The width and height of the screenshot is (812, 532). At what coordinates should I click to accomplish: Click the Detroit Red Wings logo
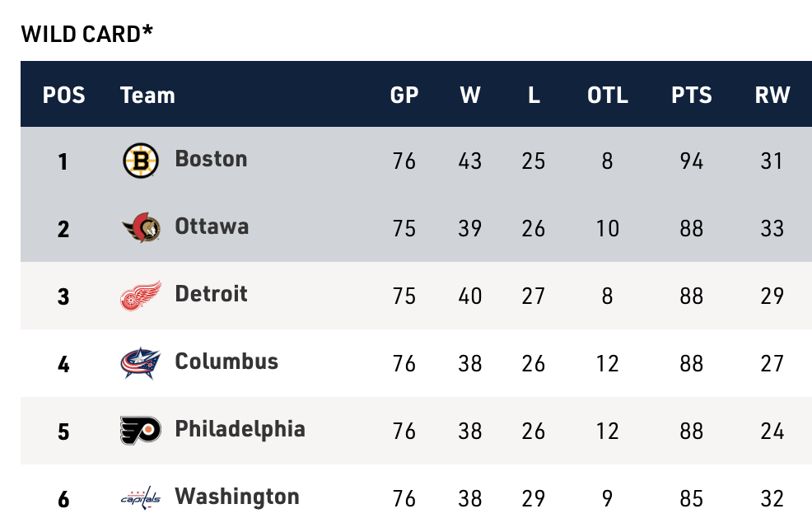141,296
